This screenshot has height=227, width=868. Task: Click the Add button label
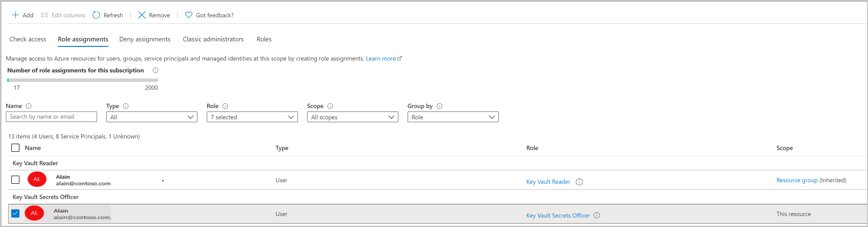coord(28,15)
